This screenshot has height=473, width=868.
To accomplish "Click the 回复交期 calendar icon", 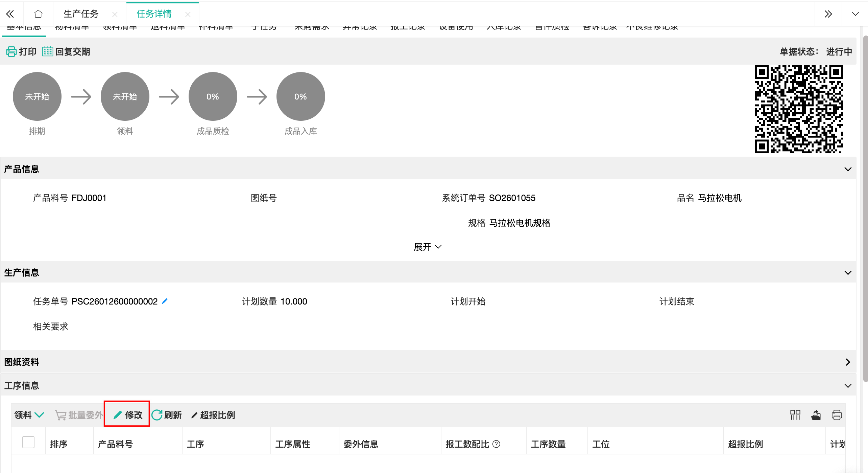I will [48, 51].
